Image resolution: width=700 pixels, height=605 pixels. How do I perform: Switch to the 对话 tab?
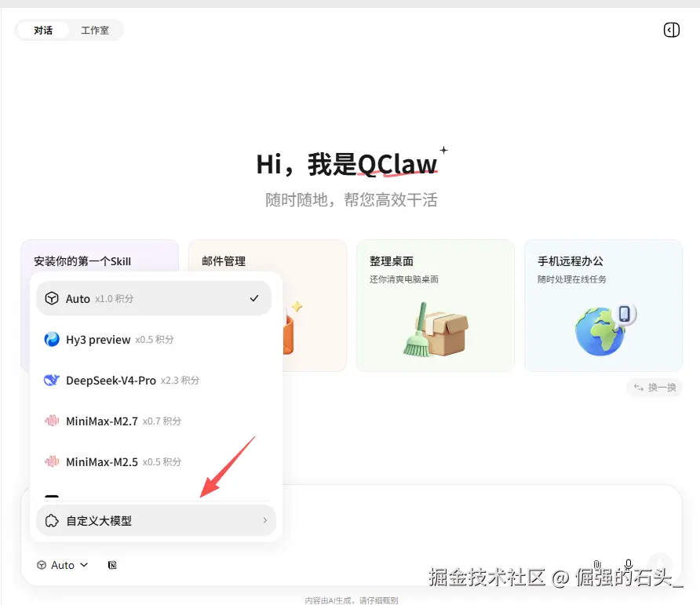tap(43, 31)
